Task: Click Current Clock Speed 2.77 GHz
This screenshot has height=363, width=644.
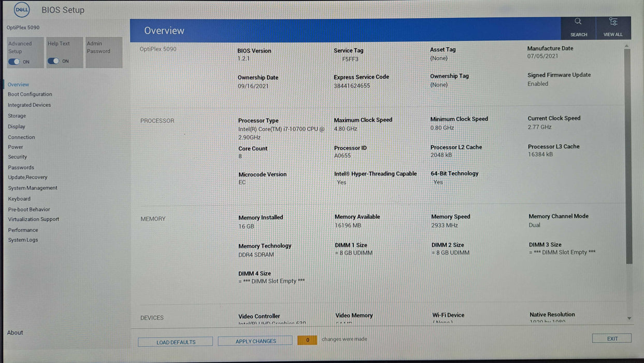Action: click(x=539, y=127)
